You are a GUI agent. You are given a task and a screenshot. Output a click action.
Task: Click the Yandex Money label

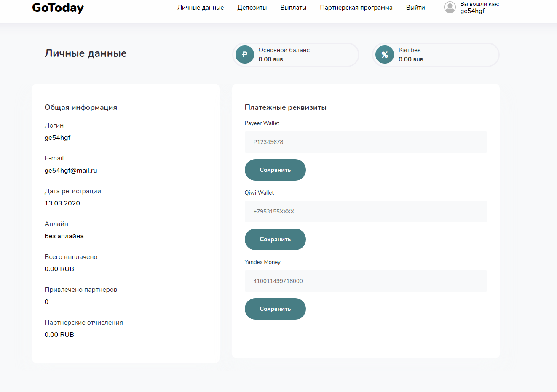(262, 262)
